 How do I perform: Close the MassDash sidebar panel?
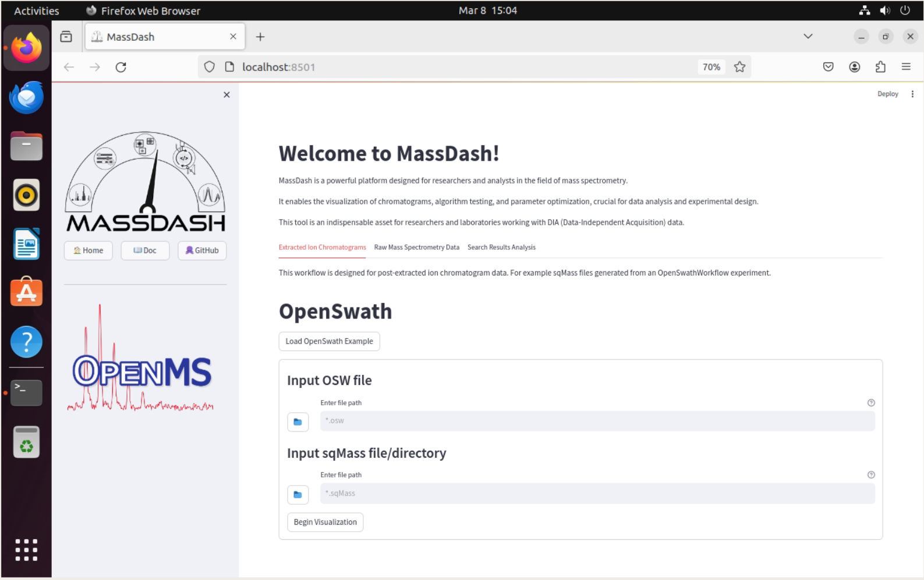point(226,95)
